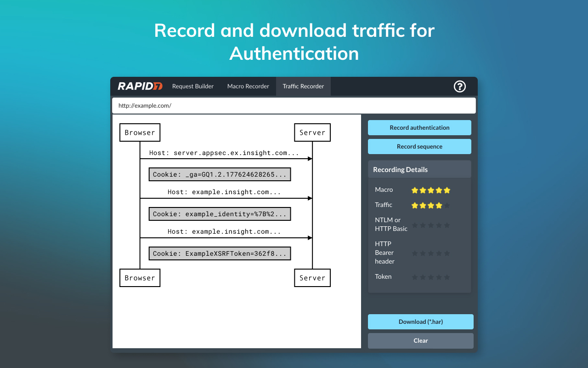
Task: Click the fifth greyed Traffic star
Action: coord(447,206)
